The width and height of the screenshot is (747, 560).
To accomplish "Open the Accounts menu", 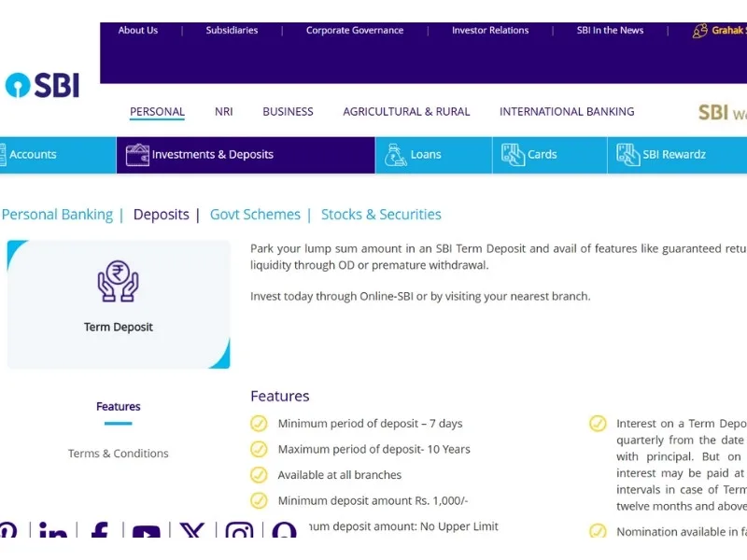I will click(x=58, y=155).
